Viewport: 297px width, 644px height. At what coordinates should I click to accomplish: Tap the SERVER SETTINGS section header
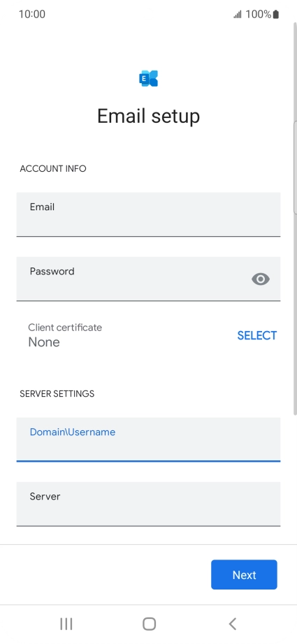(57, 393)
